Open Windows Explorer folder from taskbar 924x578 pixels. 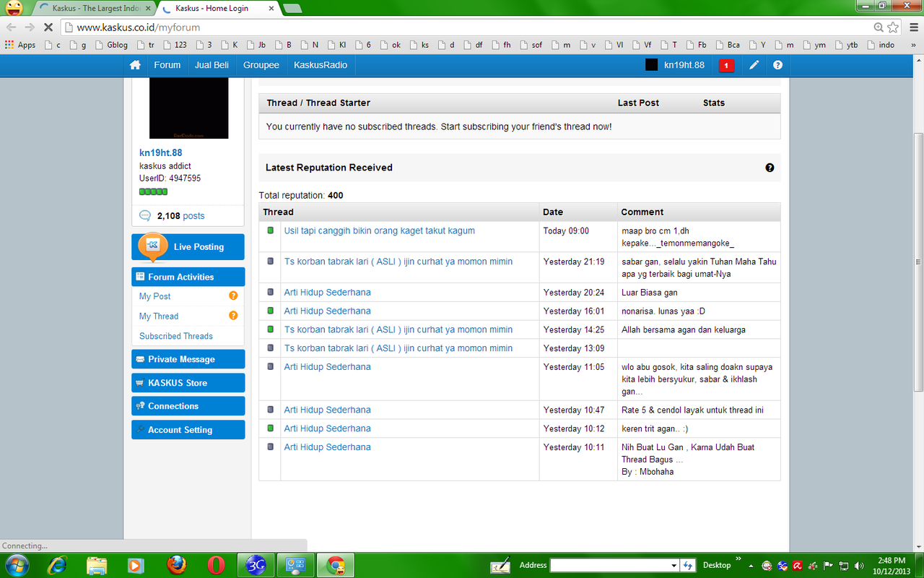96,565
